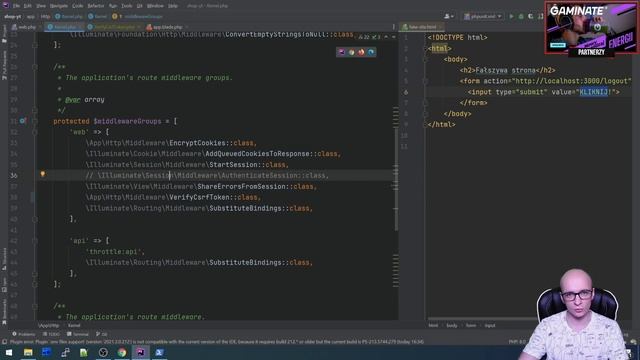Click the middlewareGroups breadcrumb in navigation bar

143,17
